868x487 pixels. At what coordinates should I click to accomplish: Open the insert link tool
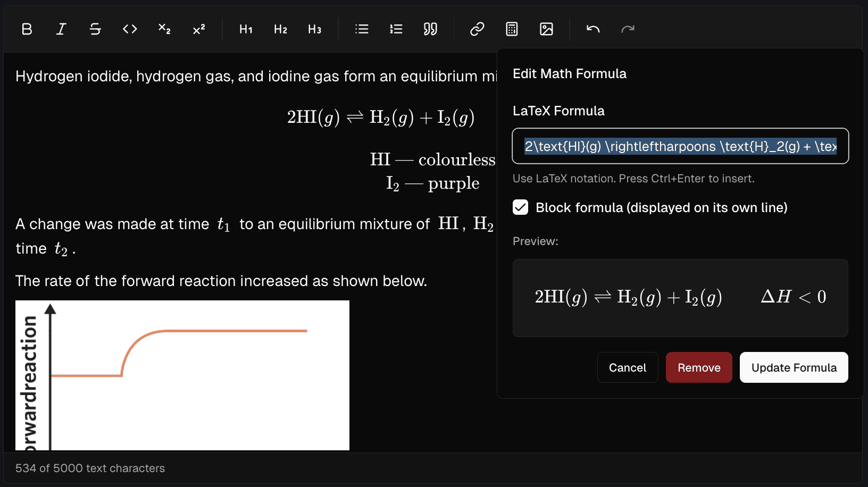click(x=477, y=29)
